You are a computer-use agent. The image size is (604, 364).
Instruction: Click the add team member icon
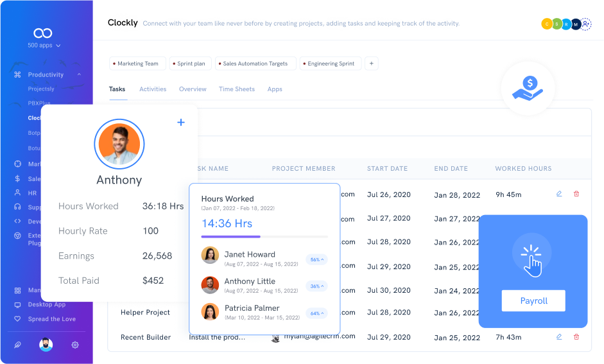point(585,24)
